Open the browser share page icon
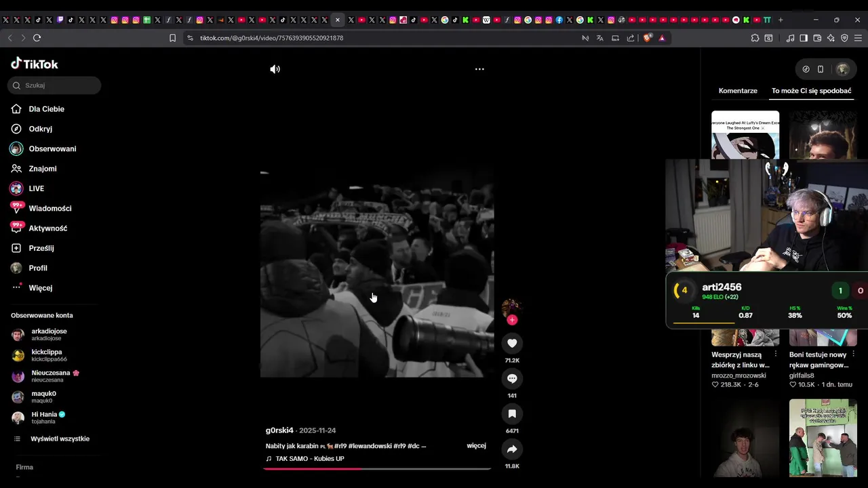Screen dimensions: 868x488 [x=631, y=38]
